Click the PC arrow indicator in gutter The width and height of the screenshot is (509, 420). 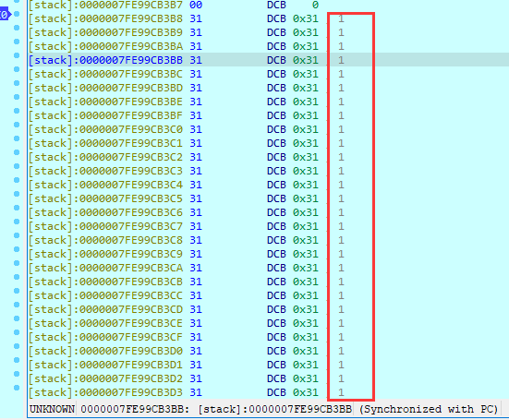click(x=6, y=14)
